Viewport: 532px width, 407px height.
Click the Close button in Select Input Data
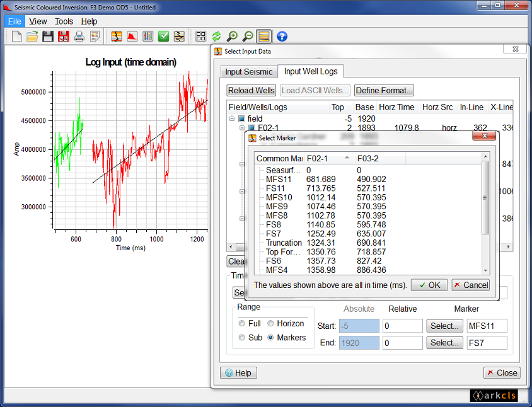pyautogui.click(x=502, y=373)
